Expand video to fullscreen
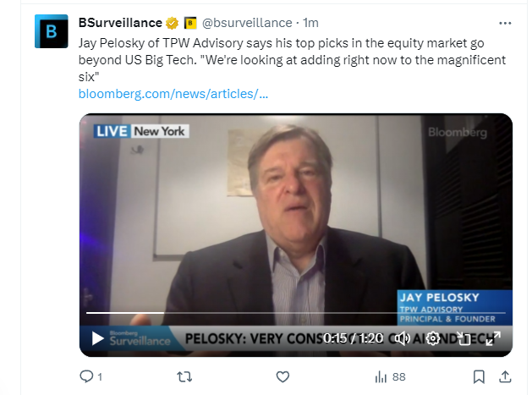The height and width of the screenshot is (395, 532). pos(493,338)
